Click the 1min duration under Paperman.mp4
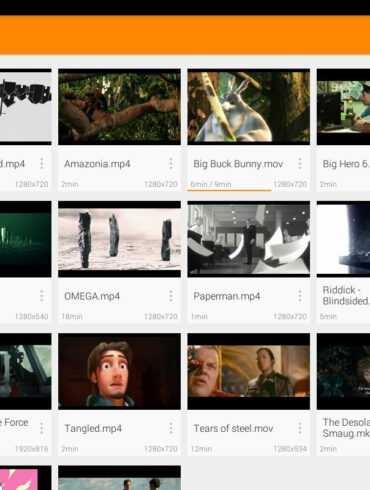The image size is (370, 490). (199, 316)
